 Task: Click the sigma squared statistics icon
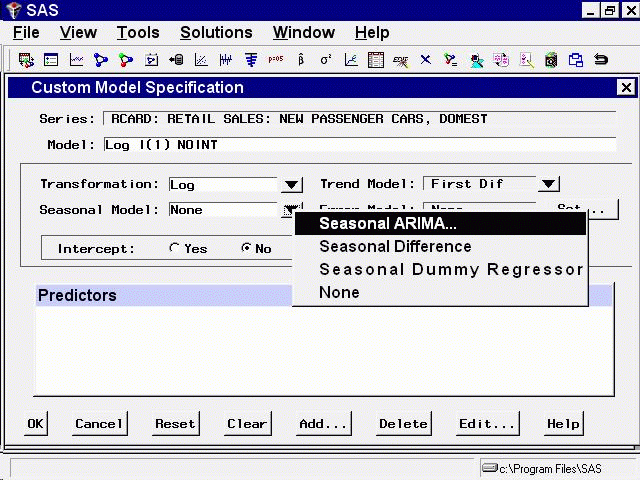coord(326,60)
